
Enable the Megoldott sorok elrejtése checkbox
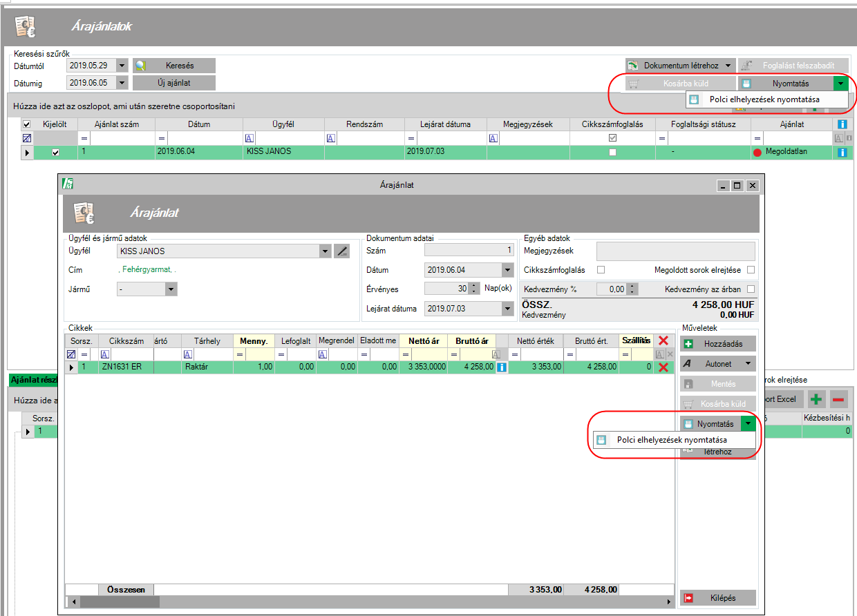[x=751, y=270]
